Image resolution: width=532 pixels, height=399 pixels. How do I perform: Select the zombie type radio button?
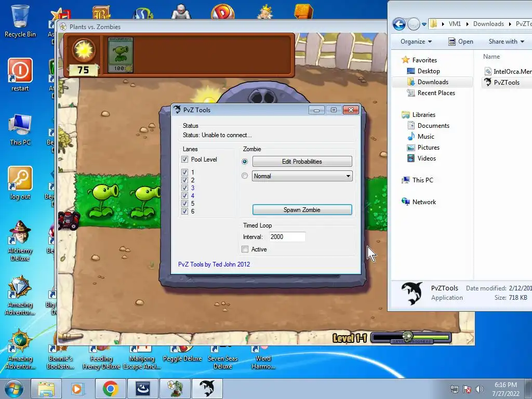(x=245, y=176)
